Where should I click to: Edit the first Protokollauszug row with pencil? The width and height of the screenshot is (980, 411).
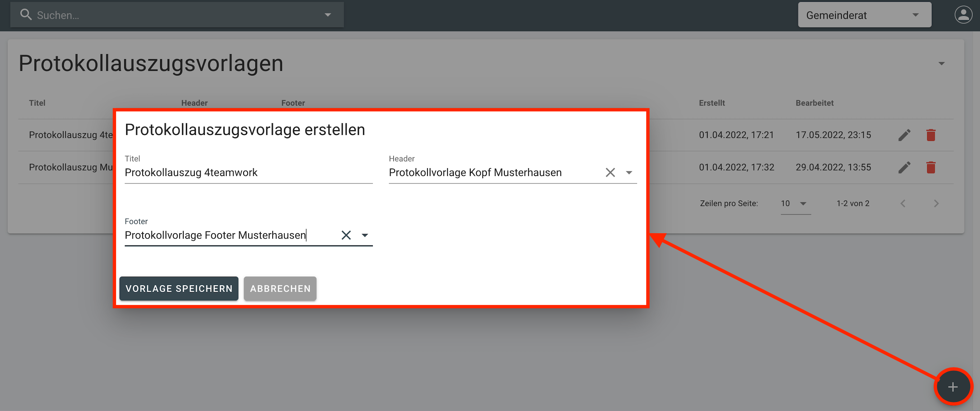tap(904, 135)
